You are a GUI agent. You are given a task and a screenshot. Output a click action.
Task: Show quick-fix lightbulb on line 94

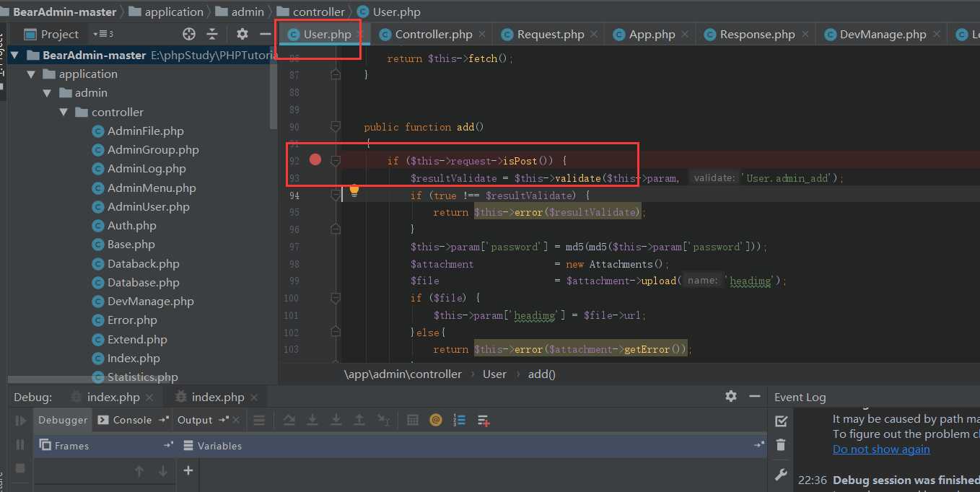click(x=354, y=190)
